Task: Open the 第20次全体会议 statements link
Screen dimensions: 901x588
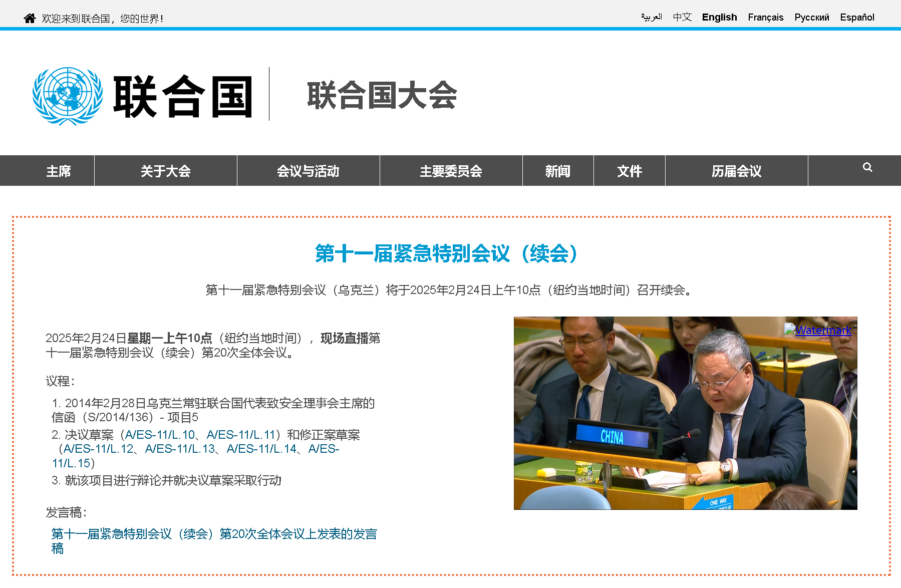Action: 214,534
